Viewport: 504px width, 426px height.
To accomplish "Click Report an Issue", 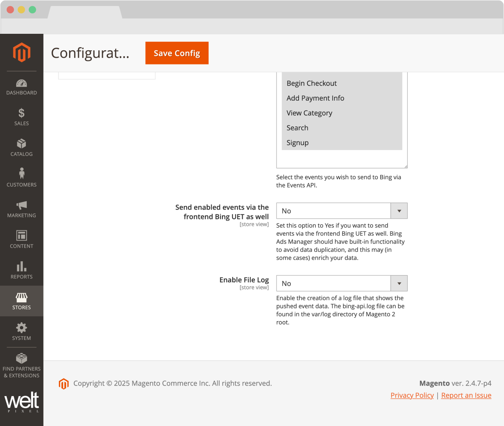I will [466, 395].
